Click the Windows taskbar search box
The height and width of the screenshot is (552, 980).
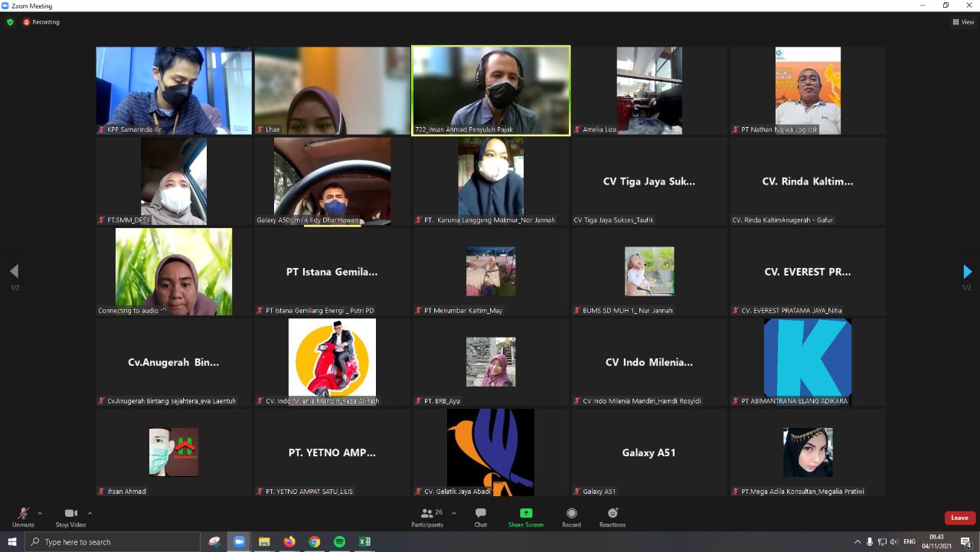(115, 542)
